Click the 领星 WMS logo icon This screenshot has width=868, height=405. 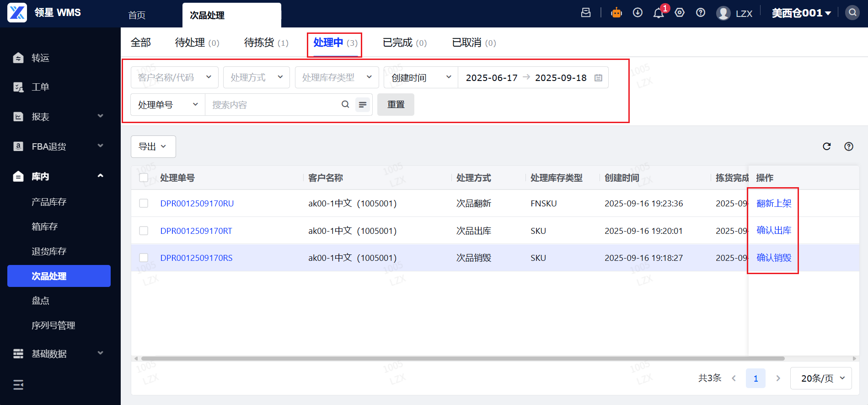pyautogui.click(x=17, y=12)
